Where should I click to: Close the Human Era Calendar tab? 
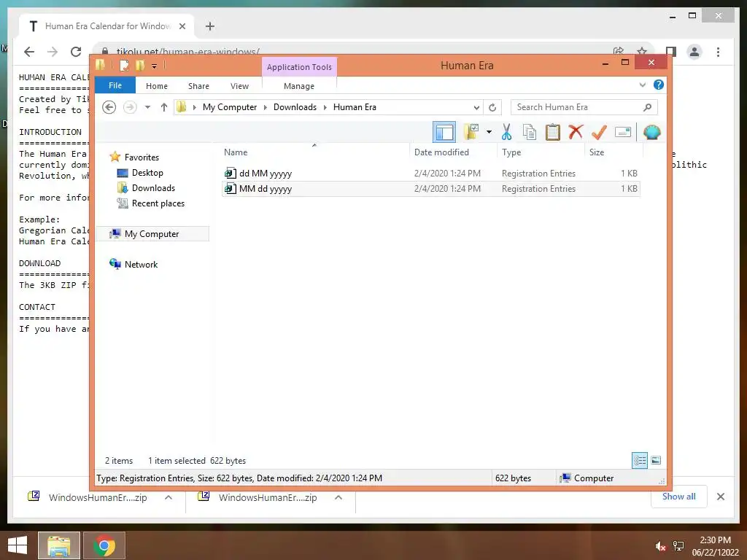[182, 26]
